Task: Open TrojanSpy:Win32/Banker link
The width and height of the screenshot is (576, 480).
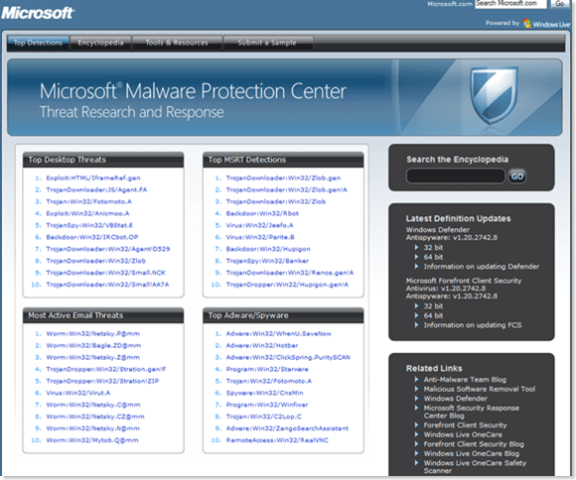Action: pyautogui.click(x=267, y=261)
